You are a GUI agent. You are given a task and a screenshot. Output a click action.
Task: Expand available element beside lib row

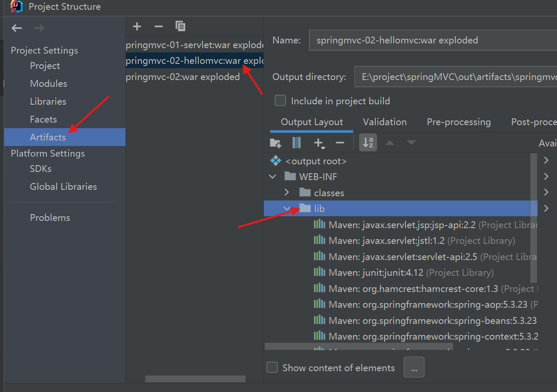click(x=546, y=208)
